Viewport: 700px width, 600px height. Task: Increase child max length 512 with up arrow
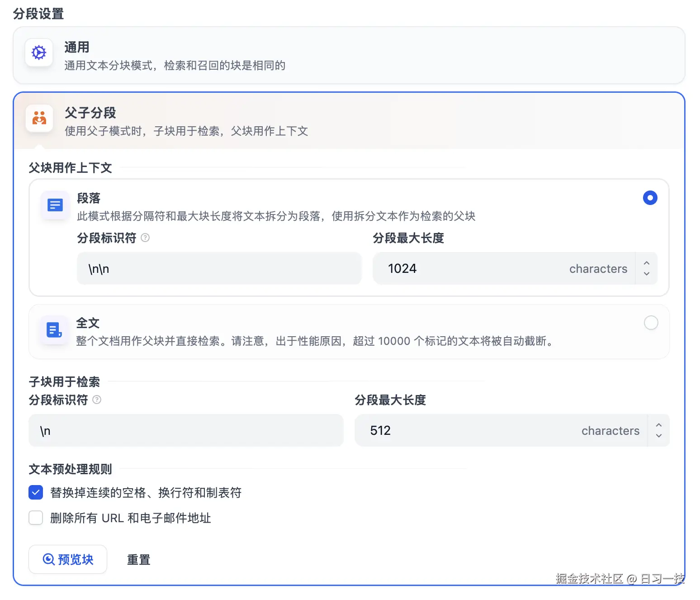point(659,425)
